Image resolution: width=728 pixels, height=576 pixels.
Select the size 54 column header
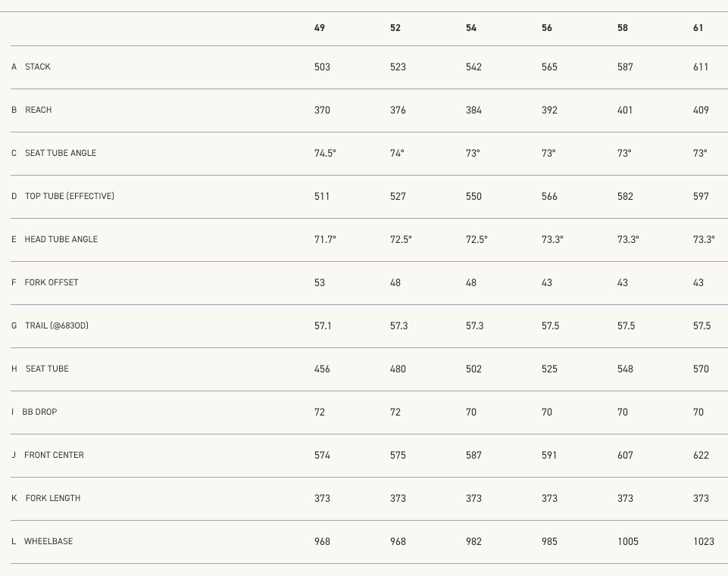click(x=471, y=28)
